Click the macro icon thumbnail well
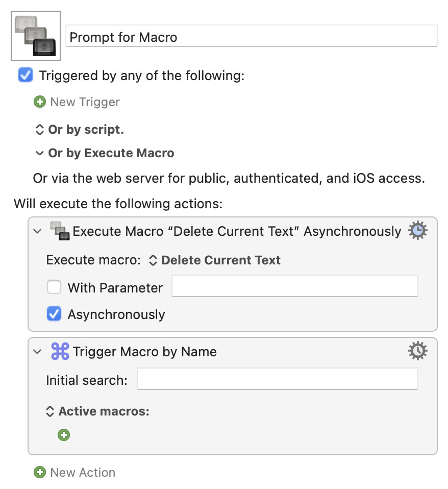The height and width of the screenshot is (489, 448). (36, 36)
